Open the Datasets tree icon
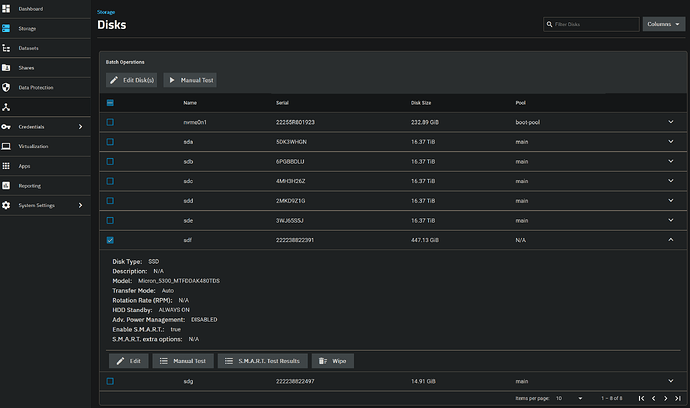Screen dimensions: 690x408 [6, 48]
